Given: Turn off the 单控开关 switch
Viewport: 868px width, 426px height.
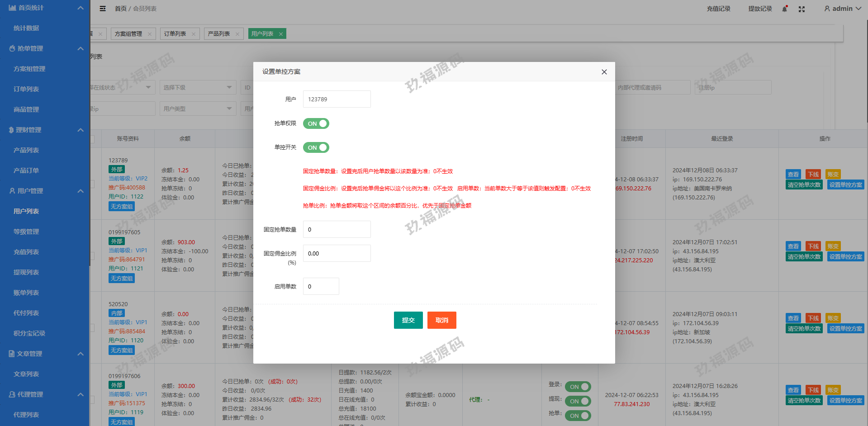Looking at the screenshot, I should (316, 147).
